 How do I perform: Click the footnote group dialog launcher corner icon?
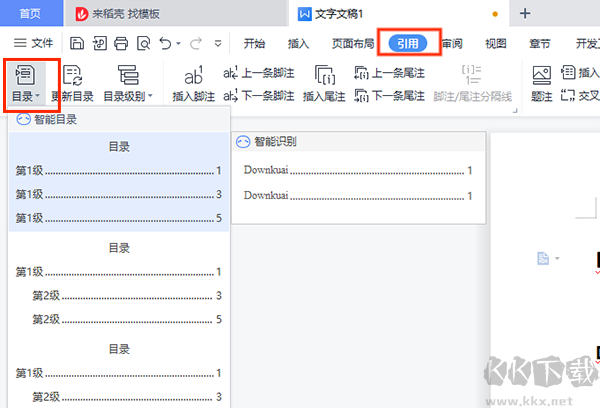coord(515,110)
